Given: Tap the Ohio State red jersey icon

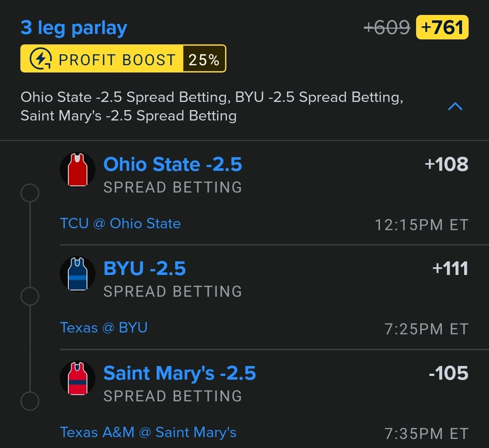Looking at the screenshot, I should coord(78,170).
